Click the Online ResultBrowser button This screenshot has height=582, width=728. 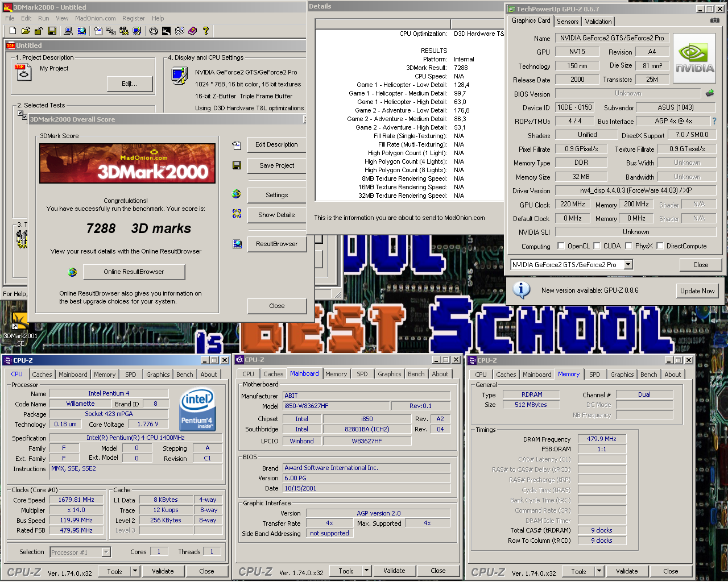point(134,272)
